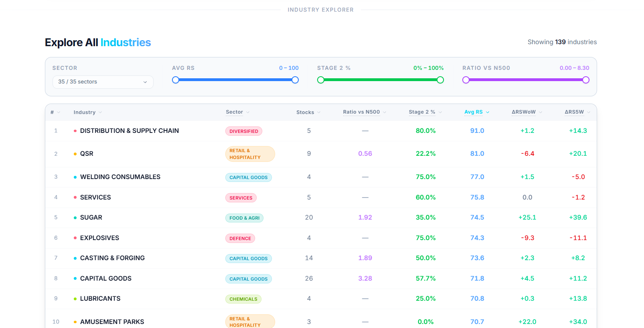
Task: Click the DIVERSIFIED sector tag
Action: [244, 131]
